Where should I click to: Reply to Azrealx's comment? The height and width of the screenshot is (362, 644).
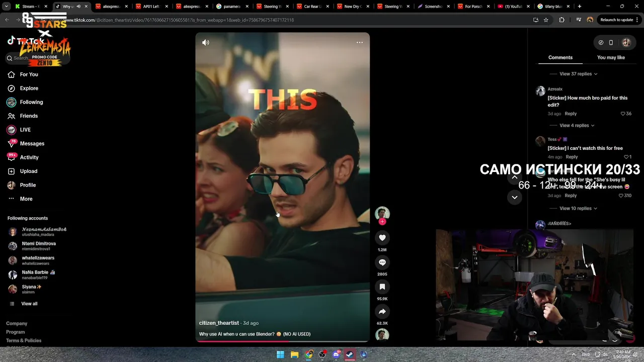tap(571, 114)
